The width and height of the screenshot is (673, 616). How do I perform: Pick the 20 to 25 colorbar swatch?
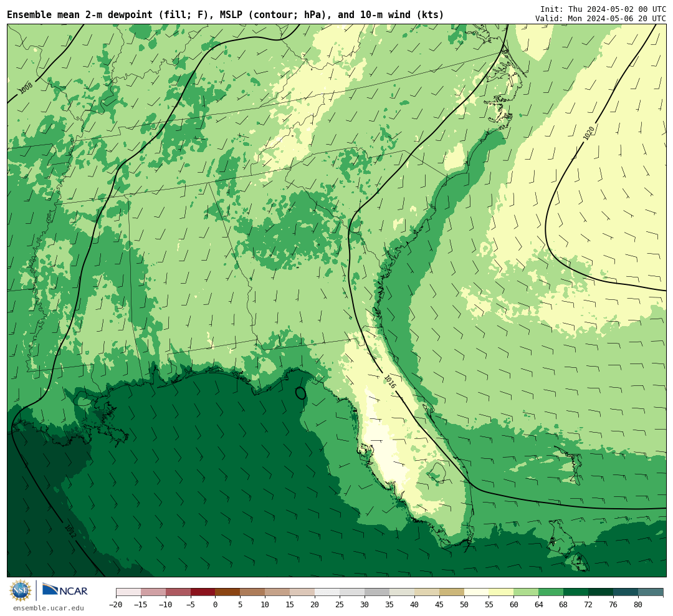pos(328,592)
